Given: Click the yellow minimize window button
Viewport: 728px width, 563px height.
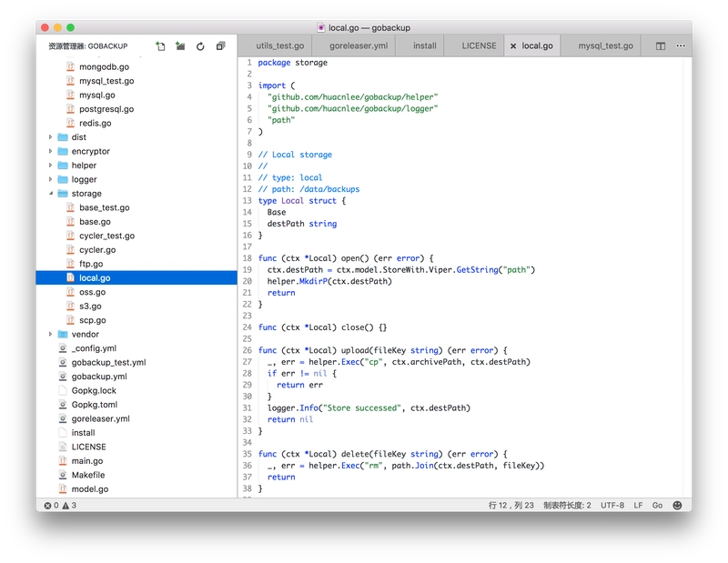Looking at the screenshot, I should pyautogui.click(x=57, y=27).
